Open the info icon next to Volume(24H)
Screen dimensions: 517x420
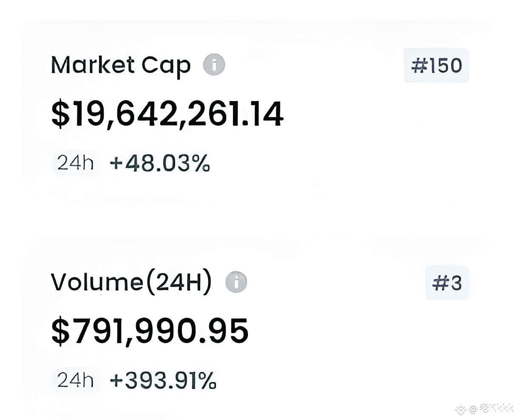point(236,282)
